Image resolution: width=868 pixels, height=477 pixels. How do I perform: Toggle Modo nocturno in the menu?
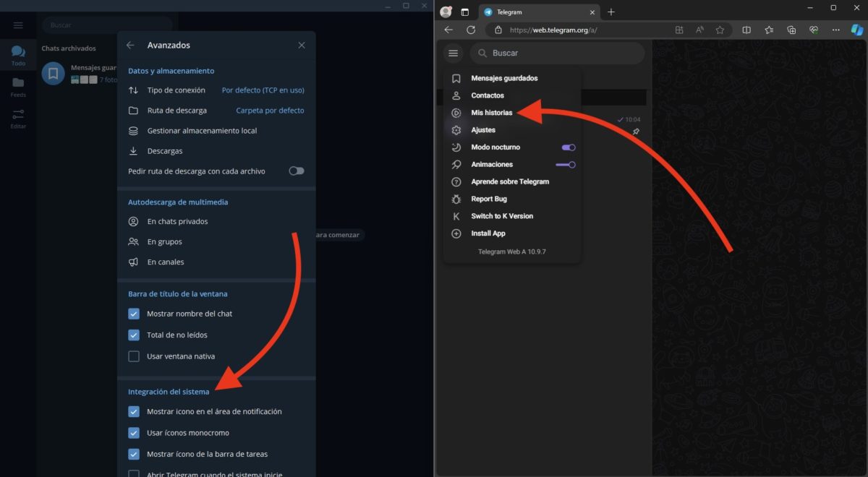click(x=567, y=147)
